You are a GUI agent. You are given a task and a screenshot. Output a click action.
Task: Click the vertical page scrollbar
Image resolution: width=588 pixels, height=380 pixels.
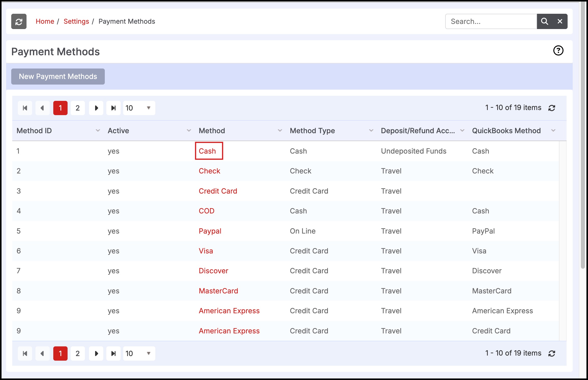583,135
